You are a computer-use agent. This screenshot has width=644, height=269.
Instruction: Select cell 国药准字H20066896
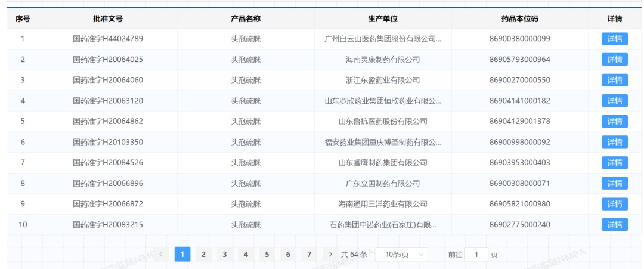tap(108, 183)
